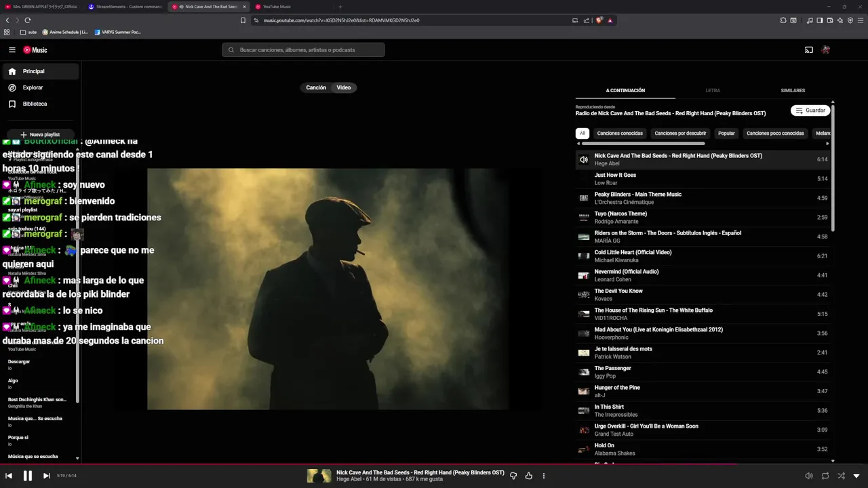Image resolution: width=868 pixels, height=488 pixels.
Task: Open the account avatar menu
Action: [825, 49]
